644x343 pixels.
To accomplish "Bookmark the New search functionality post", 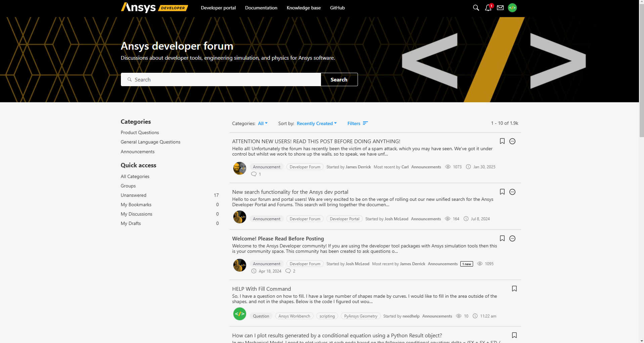I will click(502, 192).
